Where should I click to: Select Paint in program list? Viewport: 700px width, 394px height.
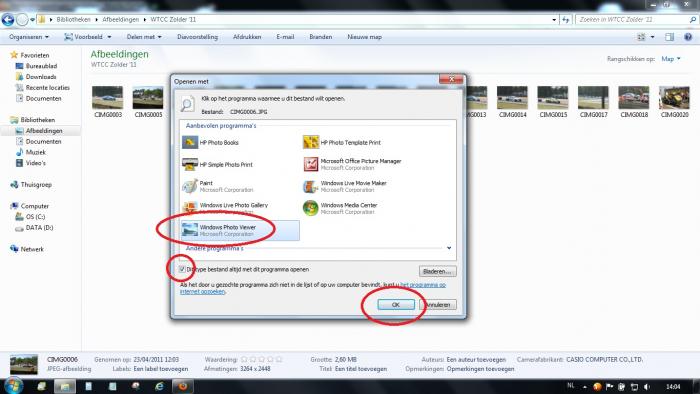coord(240,186)
